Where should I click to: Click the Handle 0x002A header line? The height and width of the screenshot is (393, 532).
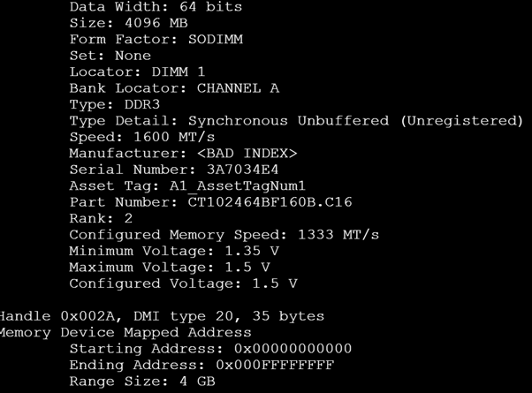[x=163, y=316]
